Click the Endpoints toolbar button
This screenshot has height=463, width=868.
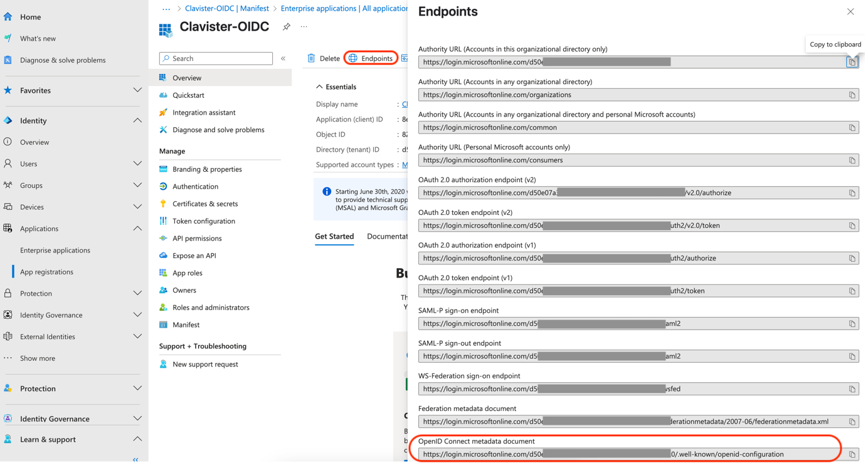pos(371,58)
